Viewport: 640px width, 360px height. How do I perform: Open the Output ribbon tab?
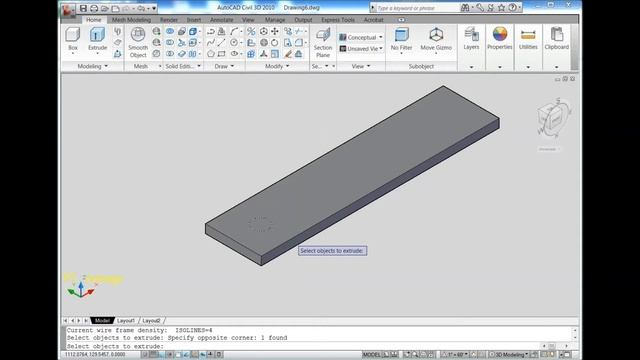click(303, 20)
